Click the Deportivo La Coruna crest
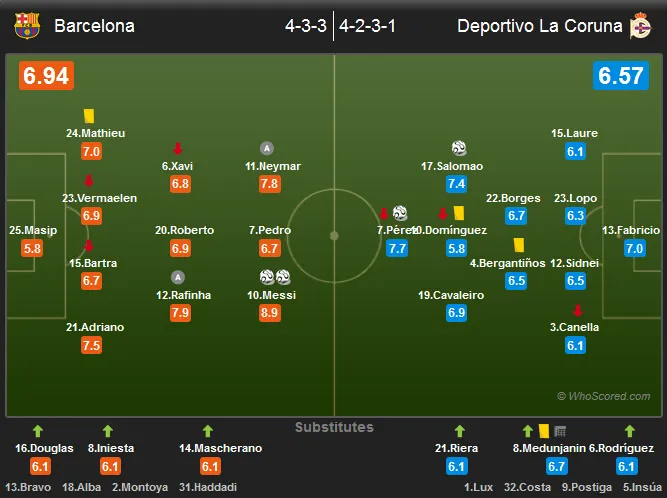 coord(640,26)
